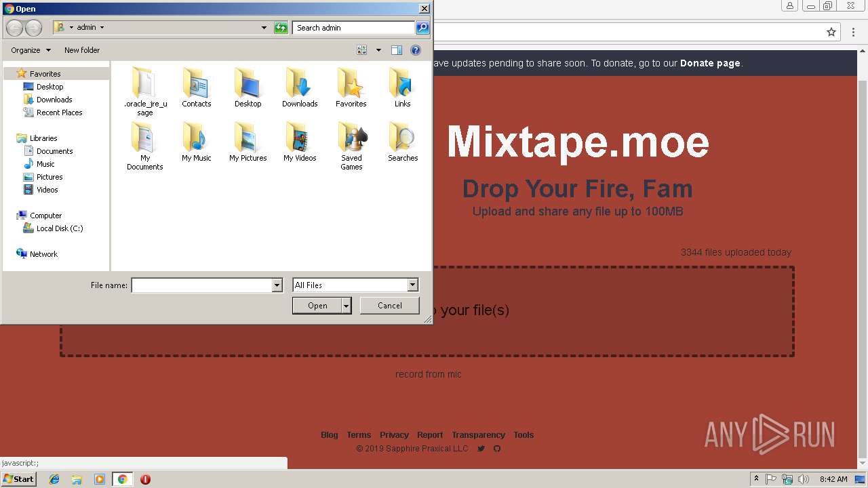
Task: Click the back navigation arrow
Action: point(14,28)
